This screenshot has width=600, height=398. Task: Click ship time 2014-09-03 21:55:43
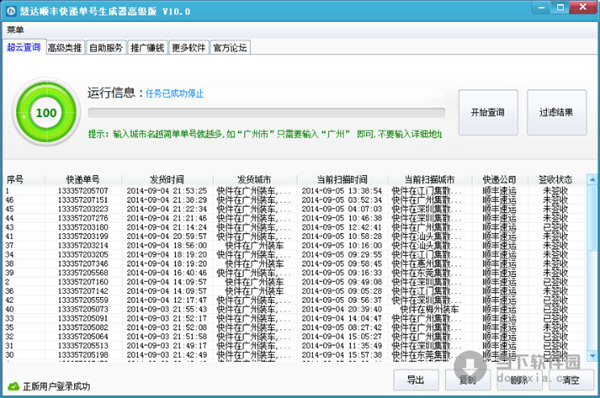(167, 309)
